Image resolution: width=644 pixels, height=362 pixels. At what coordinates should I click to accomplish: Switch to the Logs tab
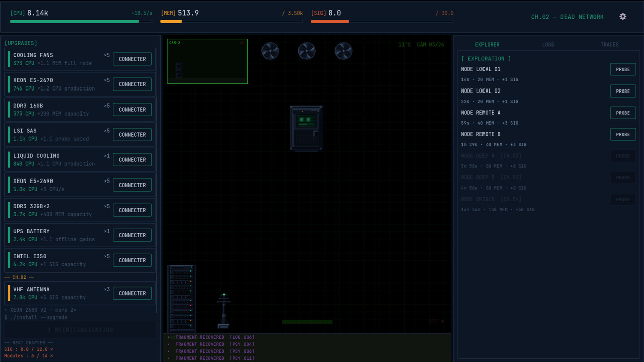(x=548, y=45)
